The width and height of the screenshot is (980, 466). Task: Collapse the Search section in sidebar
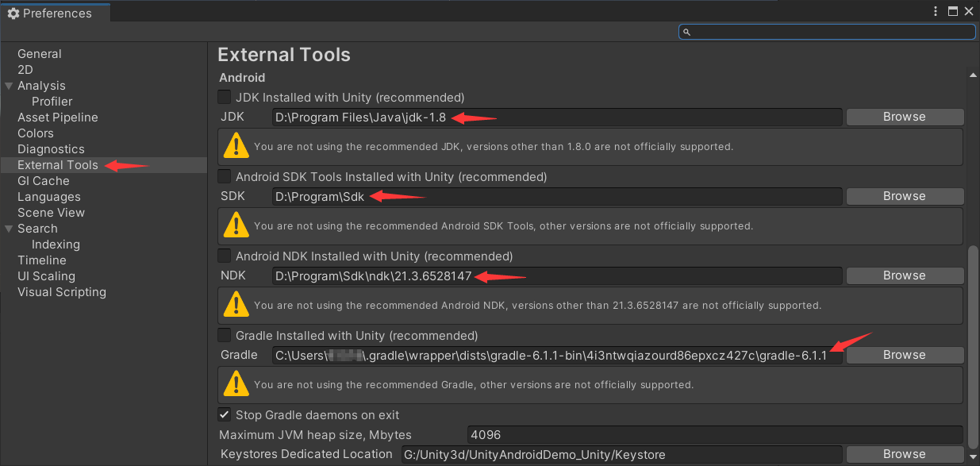click(x=10, y=228)
